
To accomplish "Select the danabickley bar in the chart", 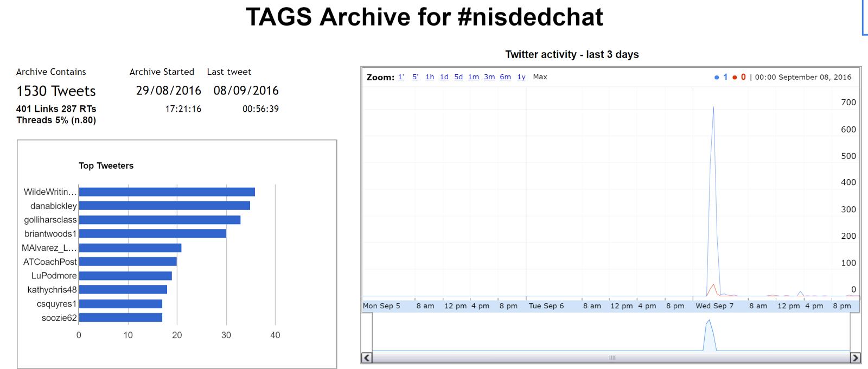I will (164, 206).
